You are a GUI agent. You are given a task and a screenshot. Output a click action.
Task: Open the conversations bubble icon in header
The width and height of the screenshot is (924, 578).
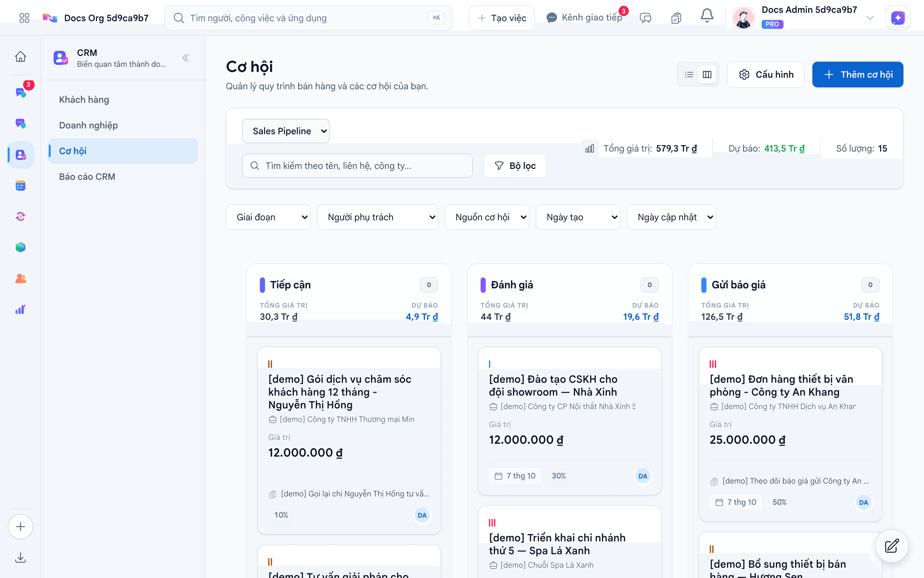click(646, 18)
